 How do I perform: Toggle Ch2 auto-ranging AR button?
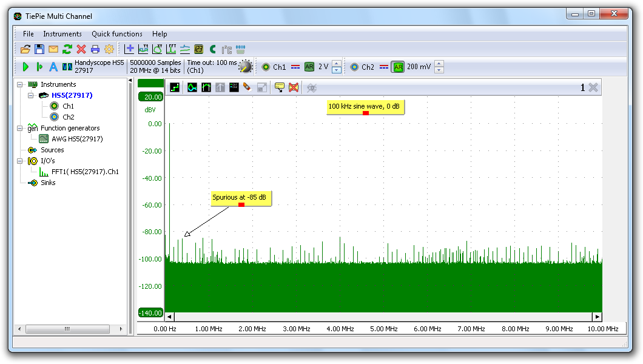click(x=398, y=67)
